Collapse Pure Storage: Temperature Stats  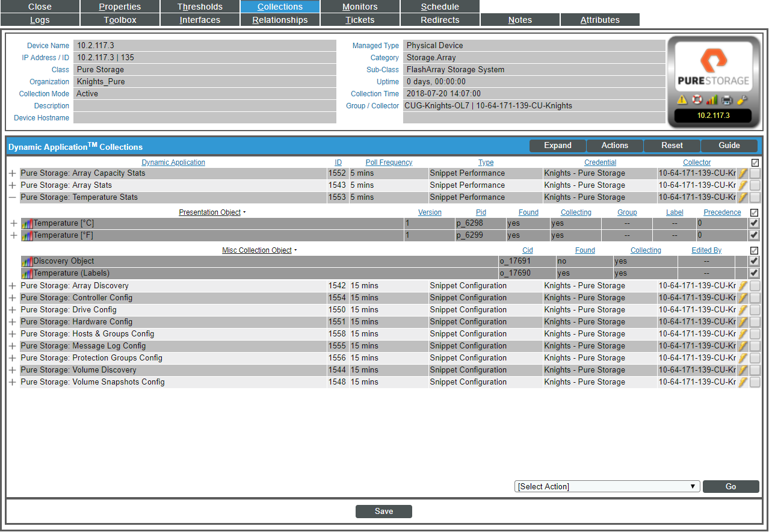pyautogui.click(x=12, y=197)
